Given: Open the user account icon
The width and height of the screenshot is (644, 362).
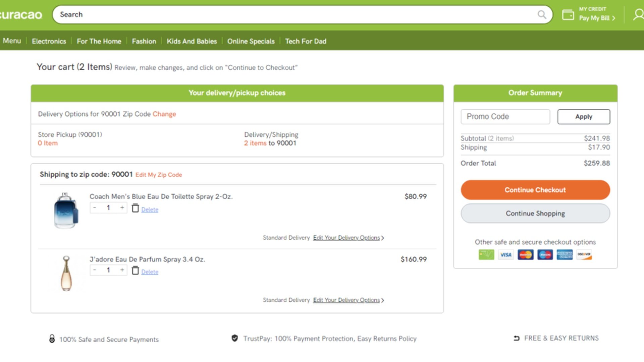Looking at the screenshot, I should tap(638, 14).
